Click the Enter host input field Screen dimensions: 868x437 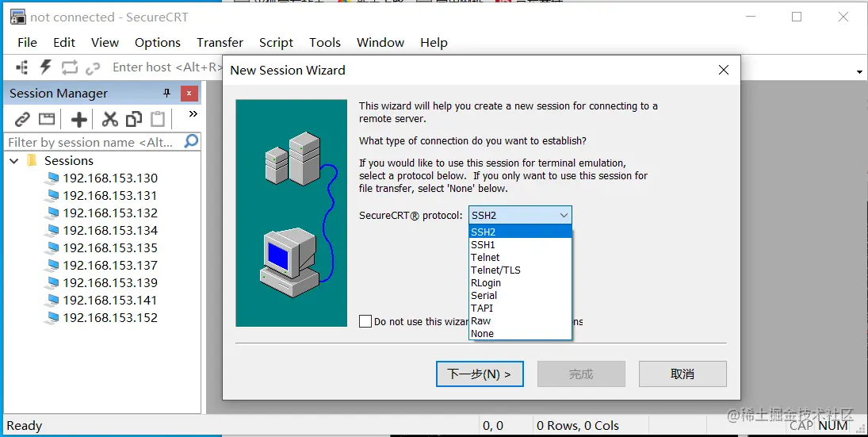point(166,67)
